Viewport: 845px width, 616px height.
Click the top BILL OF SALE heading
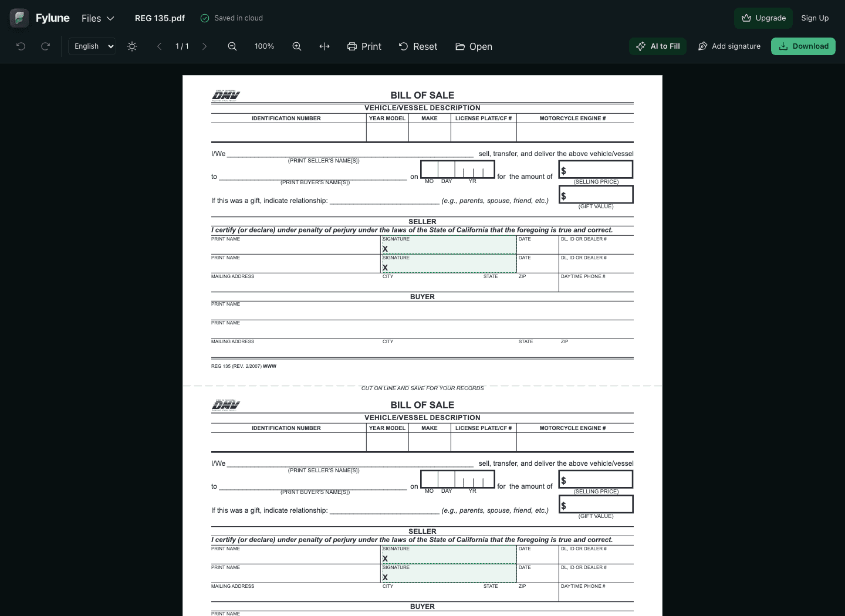pyautogui.click(x=422, y=95)
